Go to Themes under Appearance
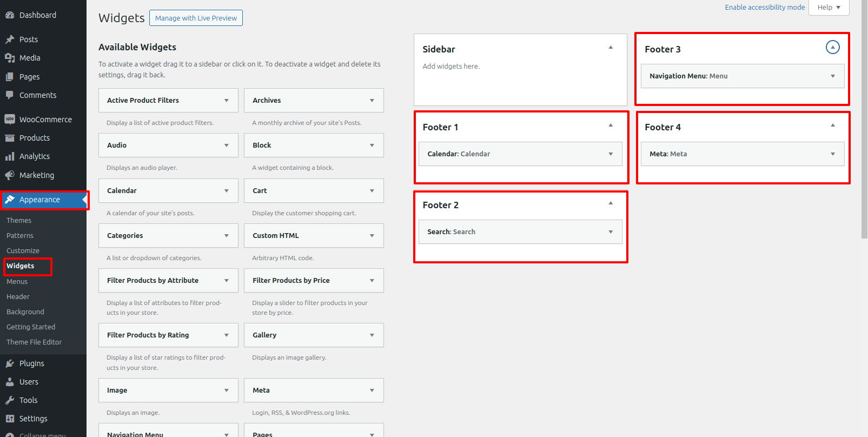 pos(19,221)
